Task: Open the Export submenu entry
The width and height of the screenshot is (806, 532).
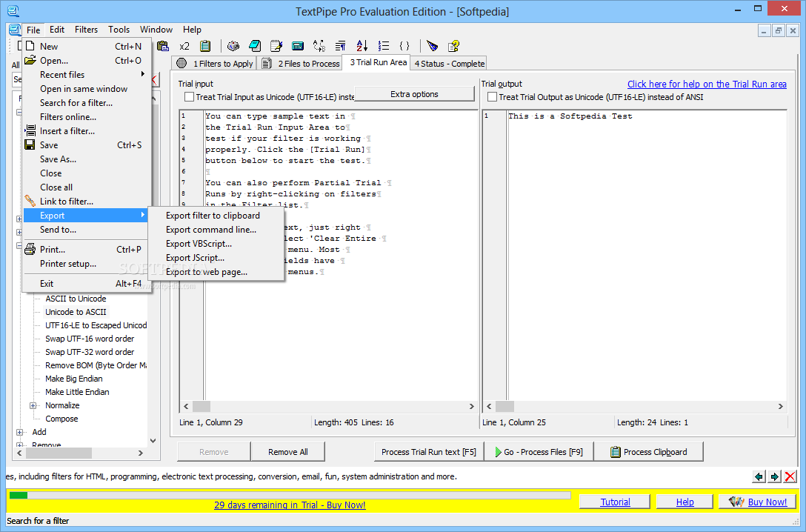Action: tap(87, 216)
